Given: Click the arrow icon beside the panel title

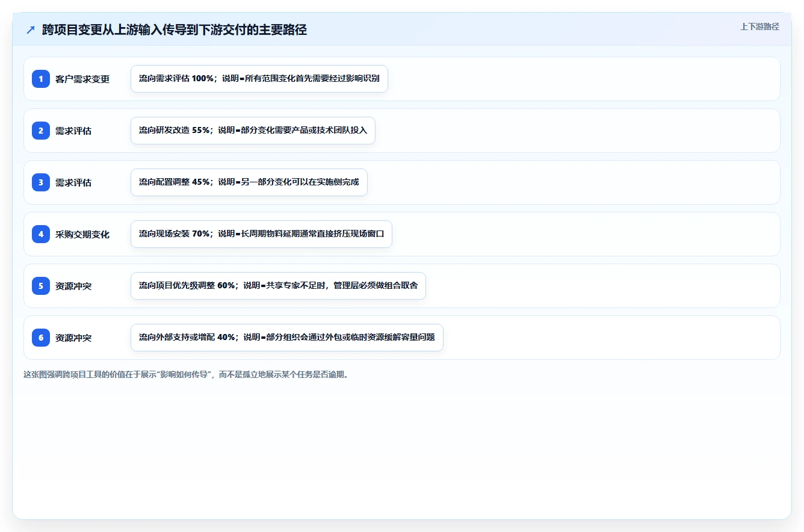Looking at the screenshot, I should pos(31,30).
